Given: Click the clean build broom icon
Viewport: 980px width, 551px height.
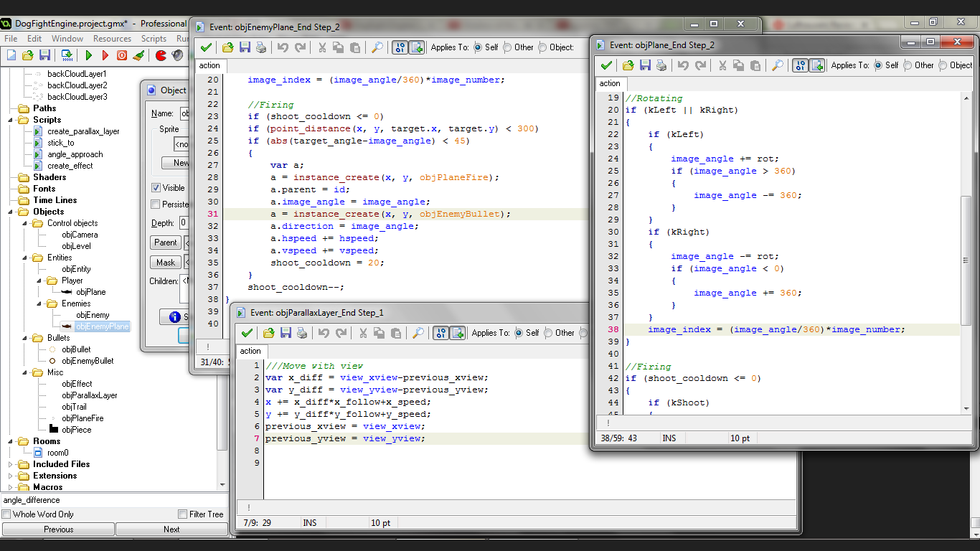Looking at the screenshot, I should (x=139, y=55).
